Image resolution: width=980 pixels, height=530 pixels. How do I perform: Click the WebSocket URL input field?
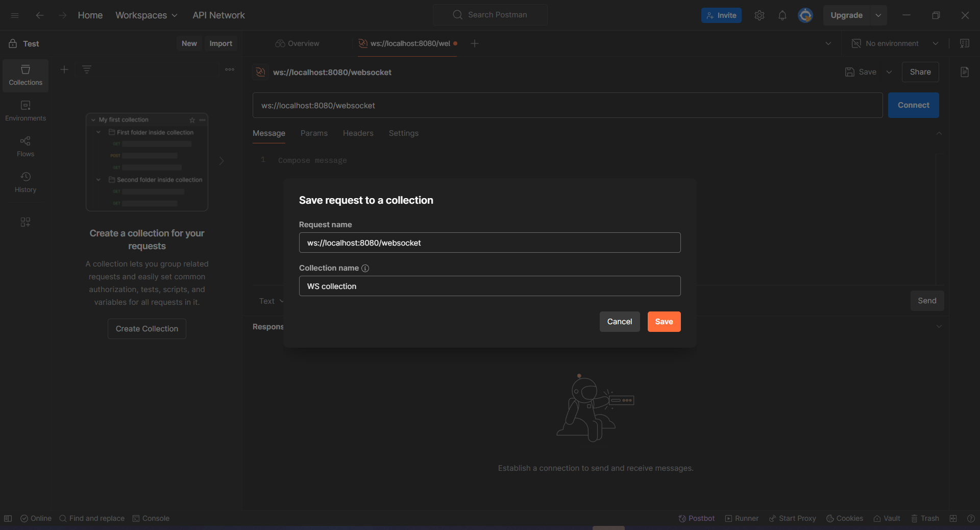(568, 105)
